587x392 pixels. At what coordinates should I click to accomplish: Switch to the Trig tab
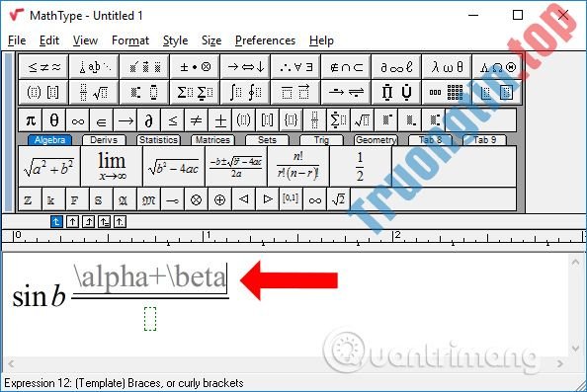coord(321,140)
